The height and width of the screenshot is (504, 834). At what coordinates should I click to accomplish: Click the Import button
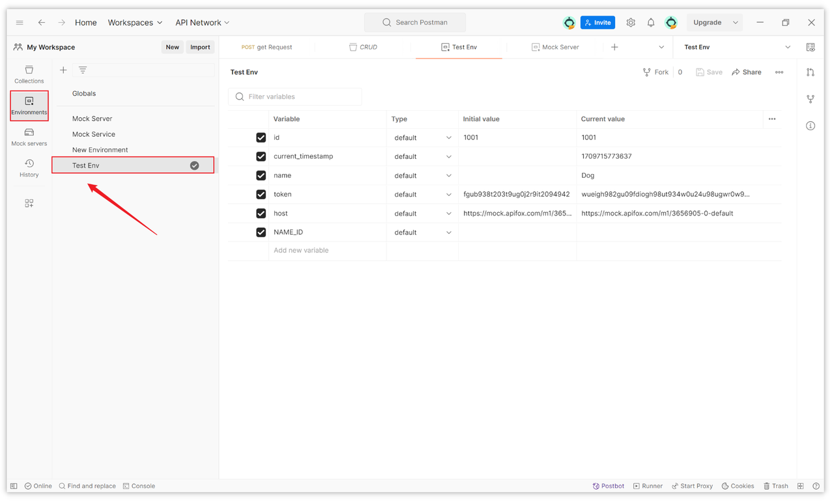tap(200, 47)
